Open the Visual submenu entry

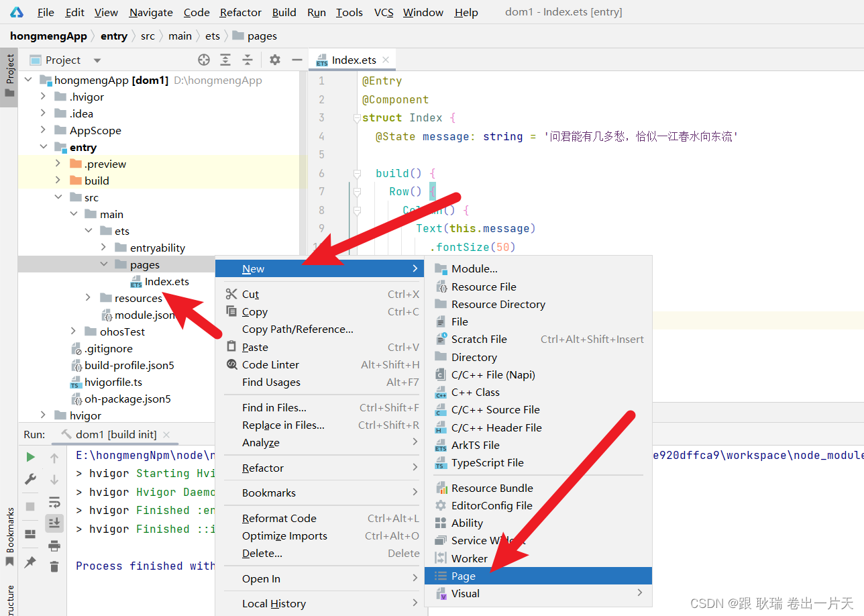click(x=538, y=593)
